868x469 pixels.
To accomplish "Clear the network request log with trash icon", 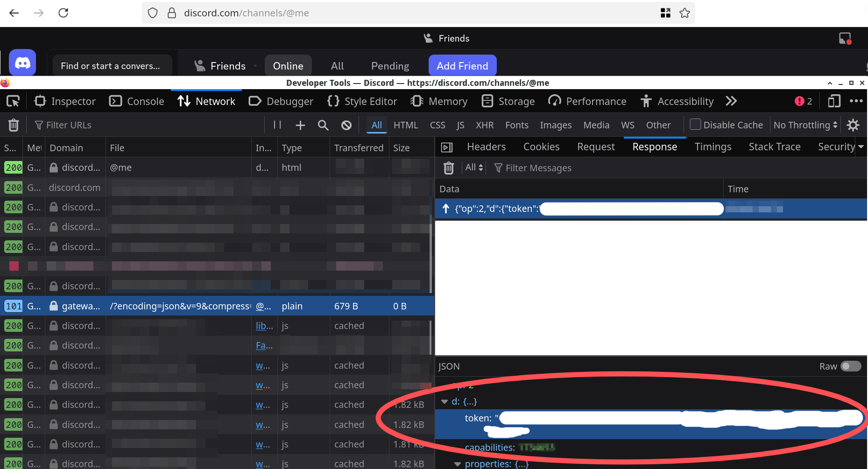I will coord(14,125).
